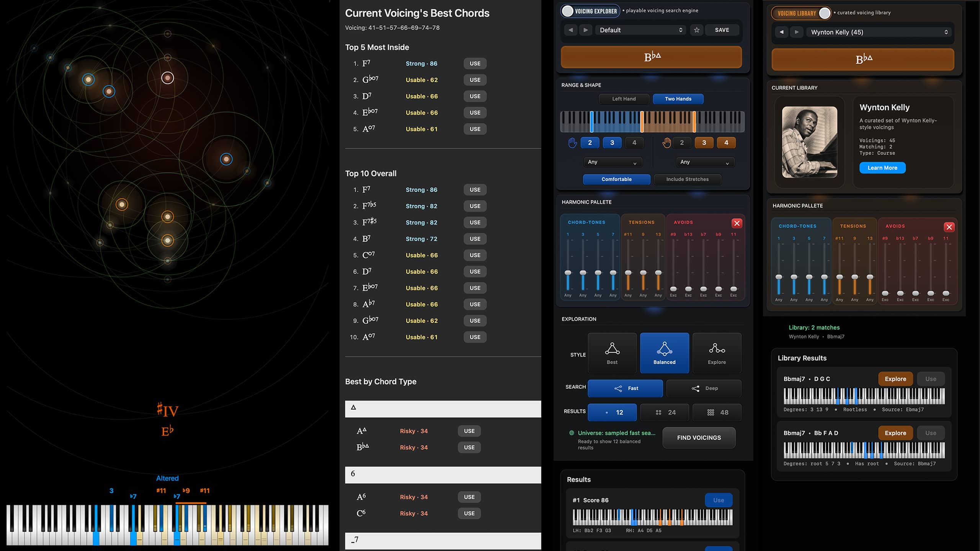Toggle the Voicing Explorer switch
The width and height of the screenshot is (980, 551).
[x=590, y=11]
